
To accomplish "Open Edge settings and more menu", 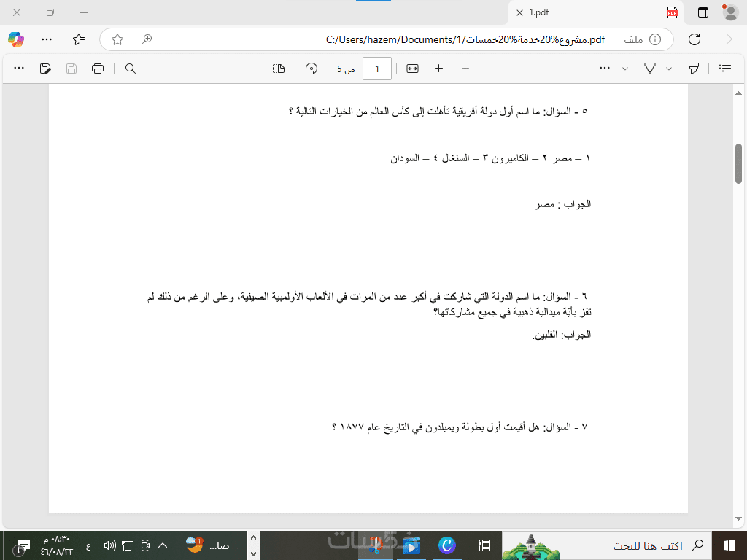I will point(47,39).
